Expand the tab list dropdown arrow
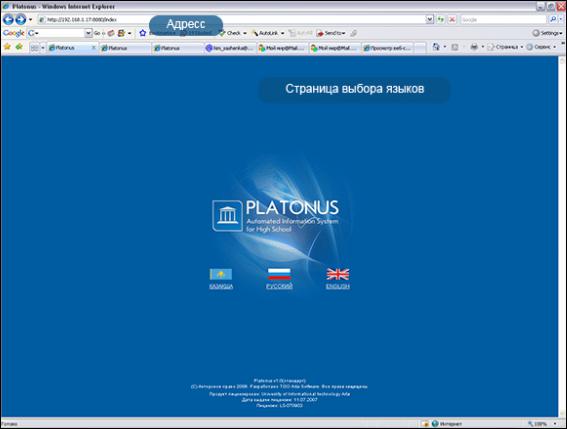Viewport: 567px width, 429px height. pos(43,48)
